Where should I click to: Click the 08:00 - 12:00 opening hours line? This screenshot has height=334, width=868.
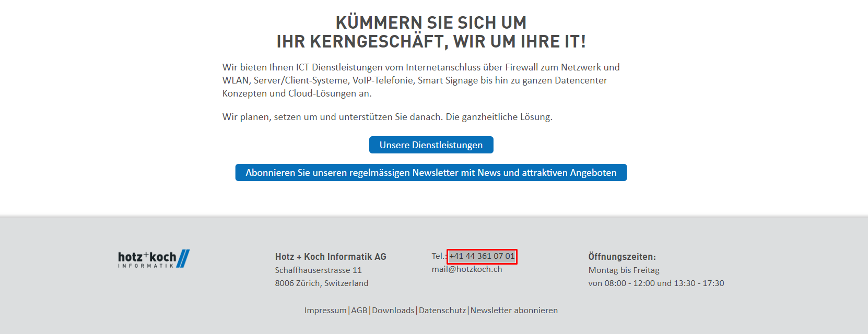(656, 283)
